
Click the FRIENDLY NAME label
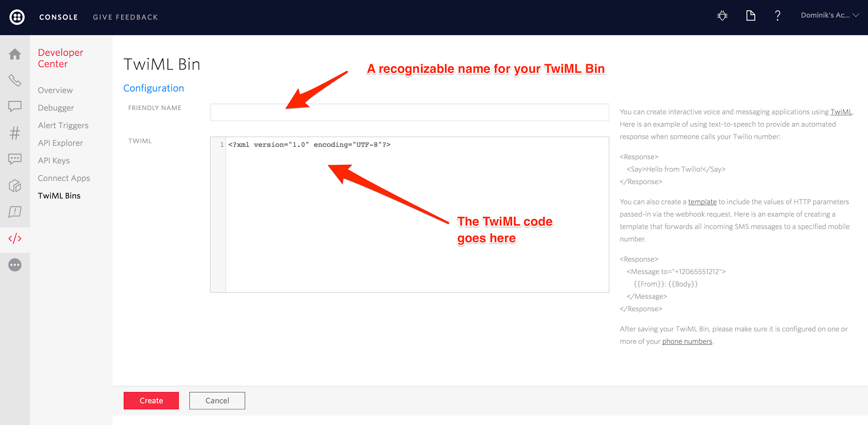(x=155, y=108)
